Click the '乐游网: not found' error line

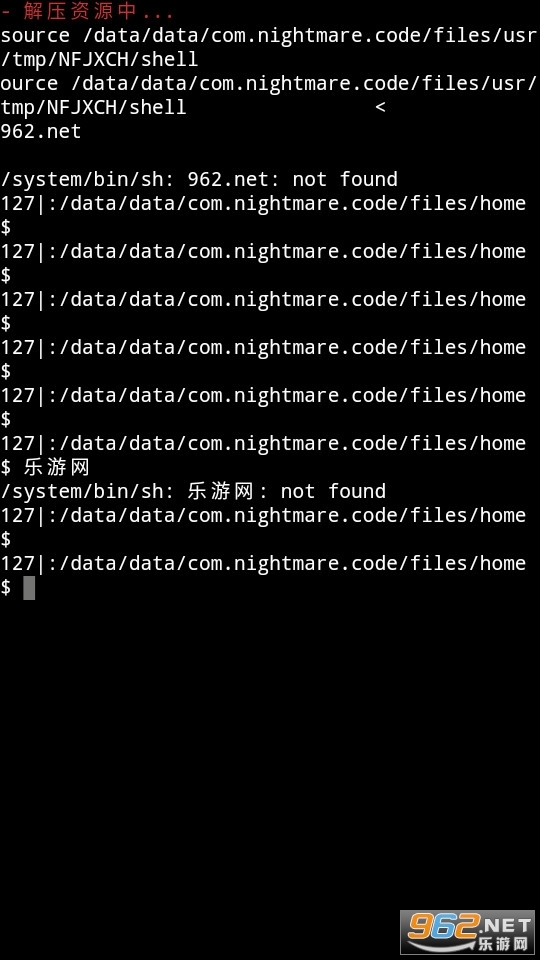point(287,491)
